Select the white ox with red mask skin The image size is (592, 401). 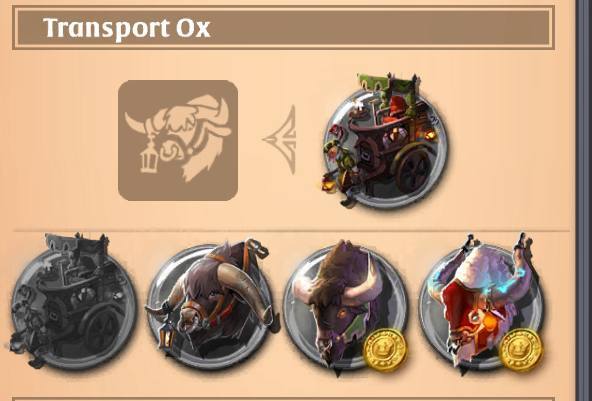tap(481, 304)
